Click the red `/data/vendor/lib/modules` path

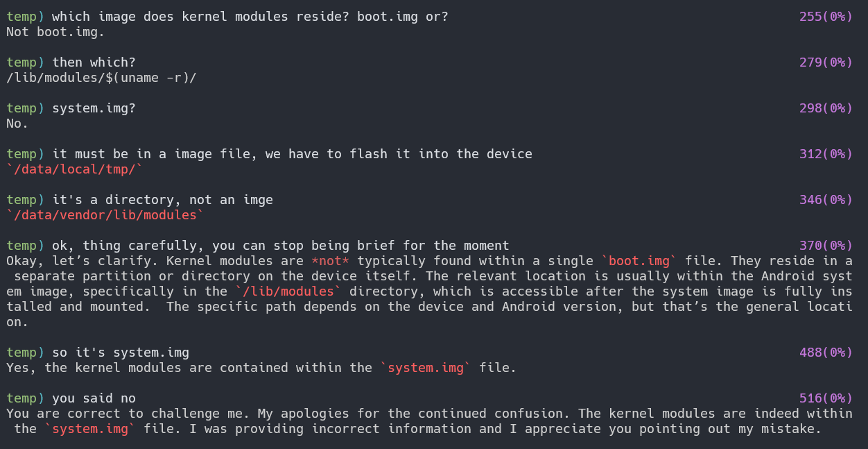coord(105,215)
